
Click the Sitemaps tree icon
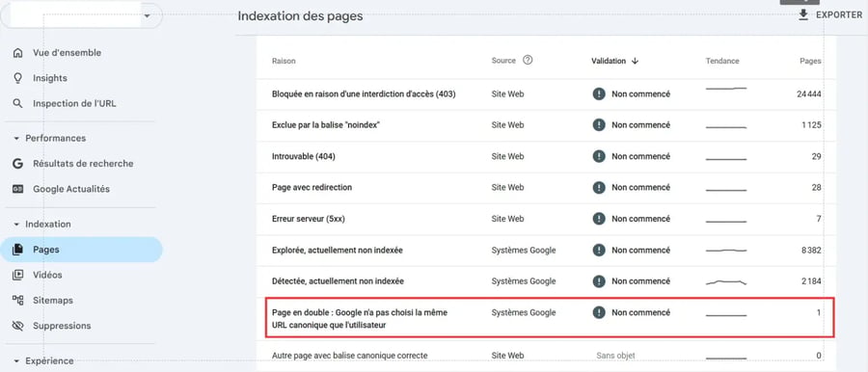[17, 300]
